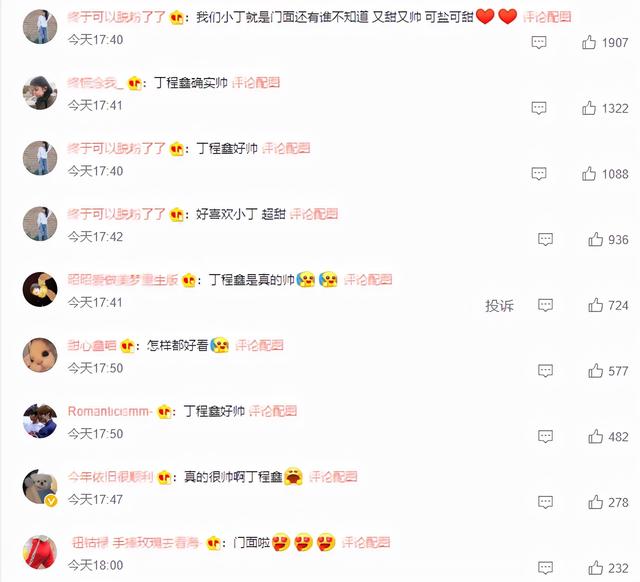Like the comment with 1088 likes
Viewport: 640px width, 582px height.
(589, 173)
